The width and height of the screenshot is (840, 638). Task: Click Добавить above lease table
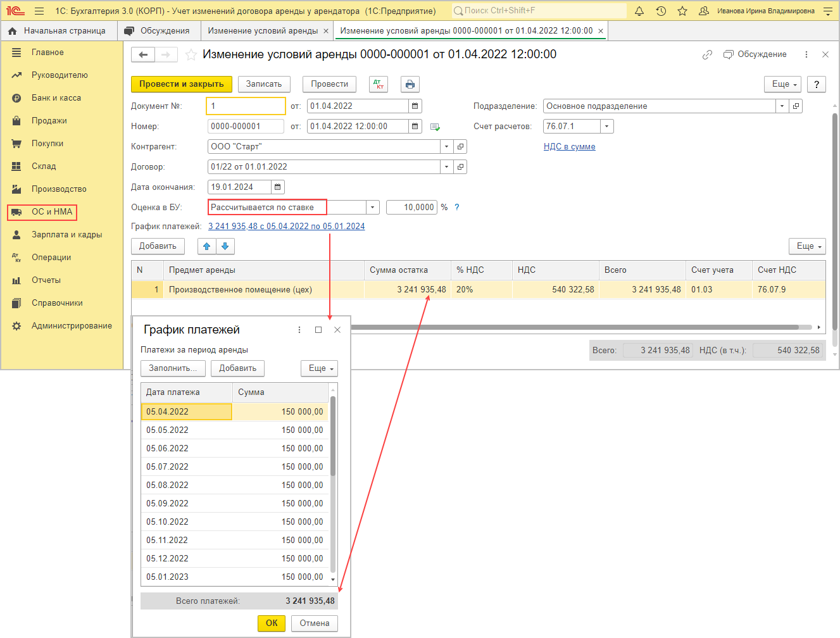coord(158,246)
